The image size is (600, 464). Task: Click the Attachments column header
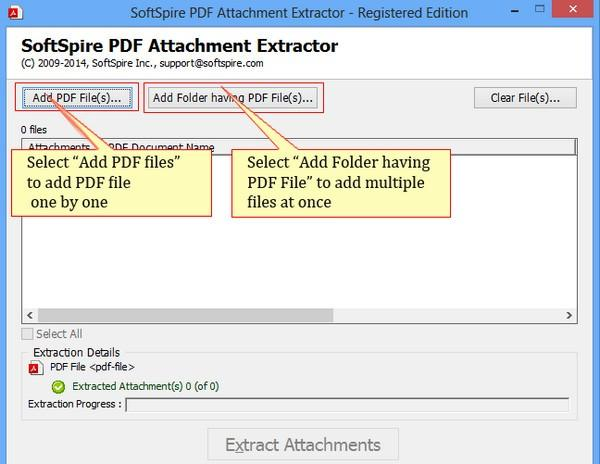(x=59, y=147)
